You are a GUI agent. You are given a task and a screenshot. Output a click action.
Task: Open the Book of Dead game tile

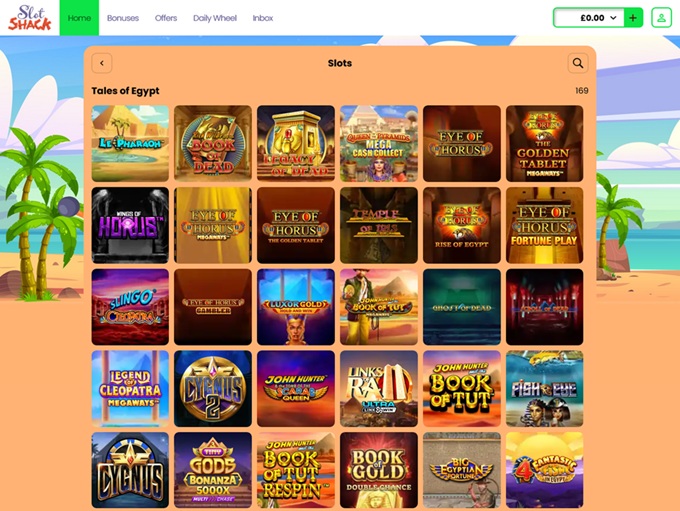pos(213,143)
